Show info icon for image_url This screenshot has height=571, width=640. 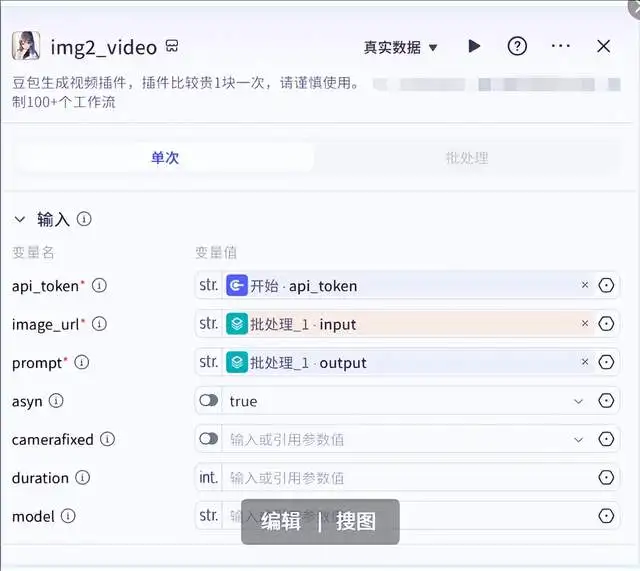tap(99, 324)
